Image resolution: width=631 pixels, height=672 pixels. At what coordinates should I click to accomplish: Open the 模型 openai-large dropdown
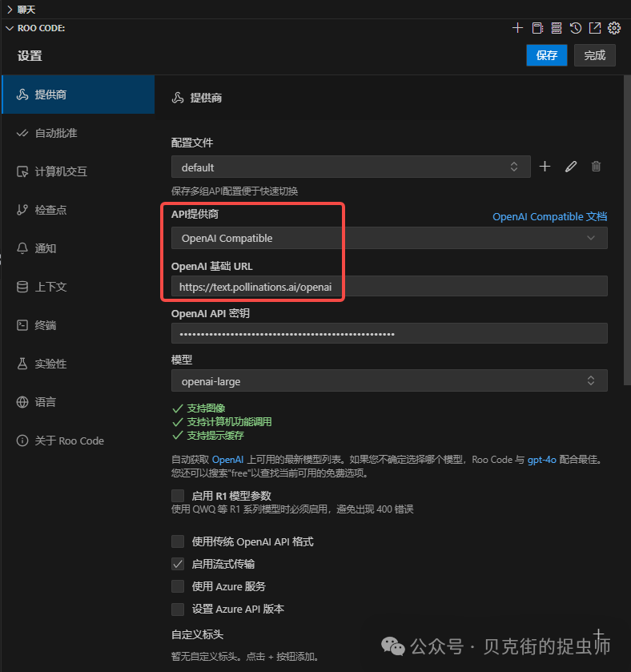(x=389, y=380)
